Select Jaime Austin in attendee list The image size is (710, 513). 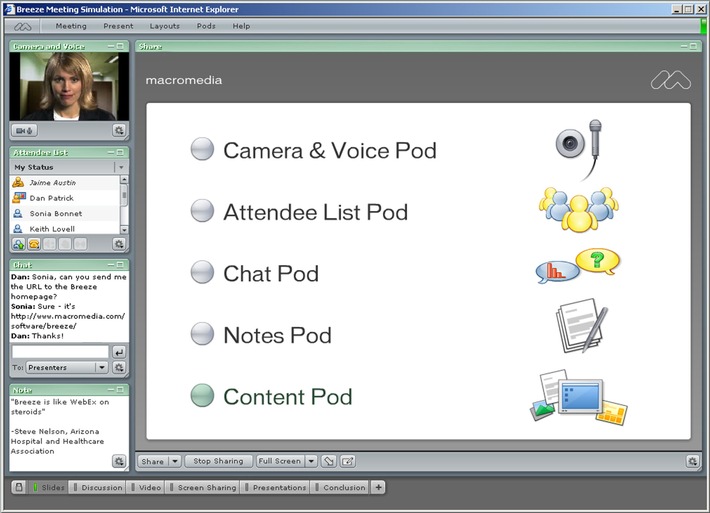(65, 182)
